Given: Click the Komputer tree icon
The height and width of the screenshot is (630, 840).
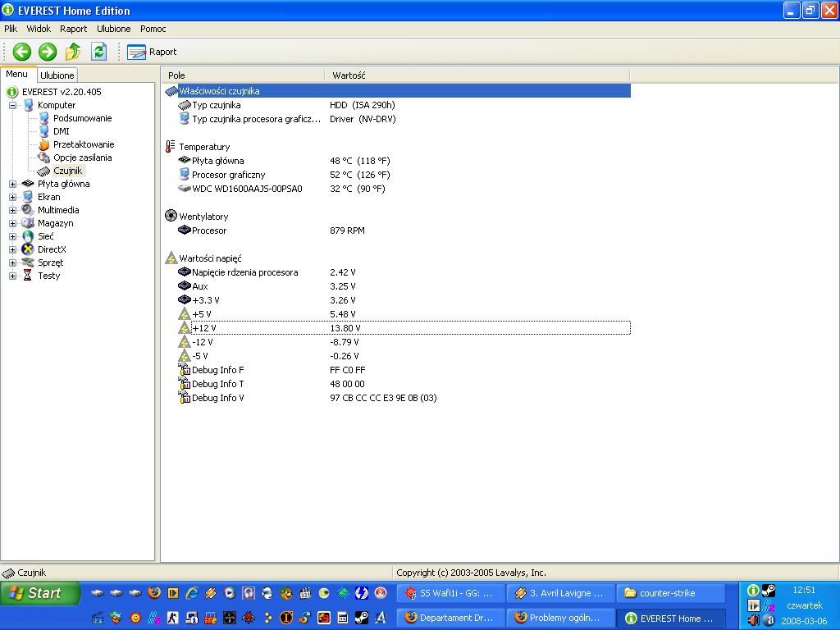Looking at the screenshot, I should coord(28,105).
